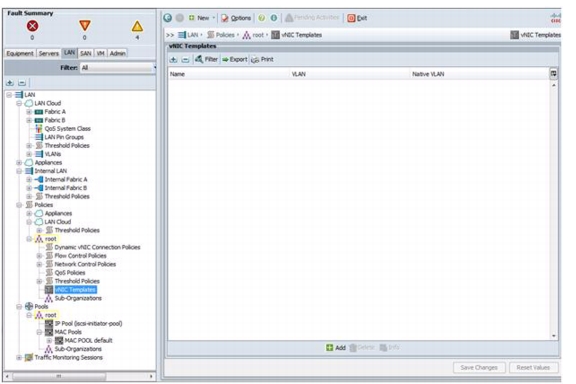This screenshot has width=576, height=384.
Task: Click table scrollbar down arrow
Action: coord(554,335)
